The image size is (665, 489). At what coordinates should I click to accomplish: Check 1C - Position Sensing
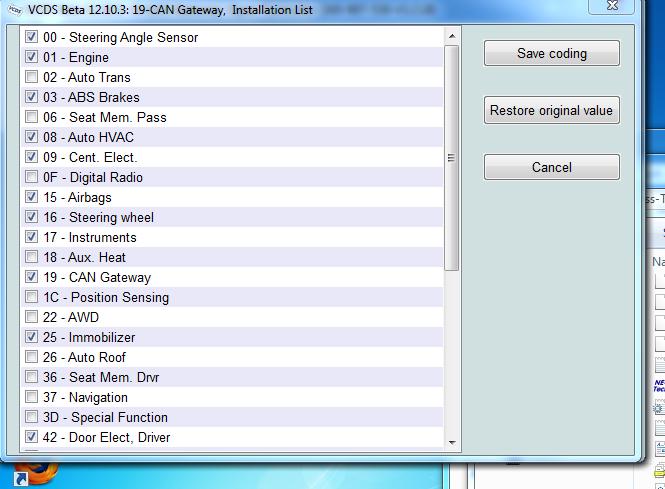31,296
